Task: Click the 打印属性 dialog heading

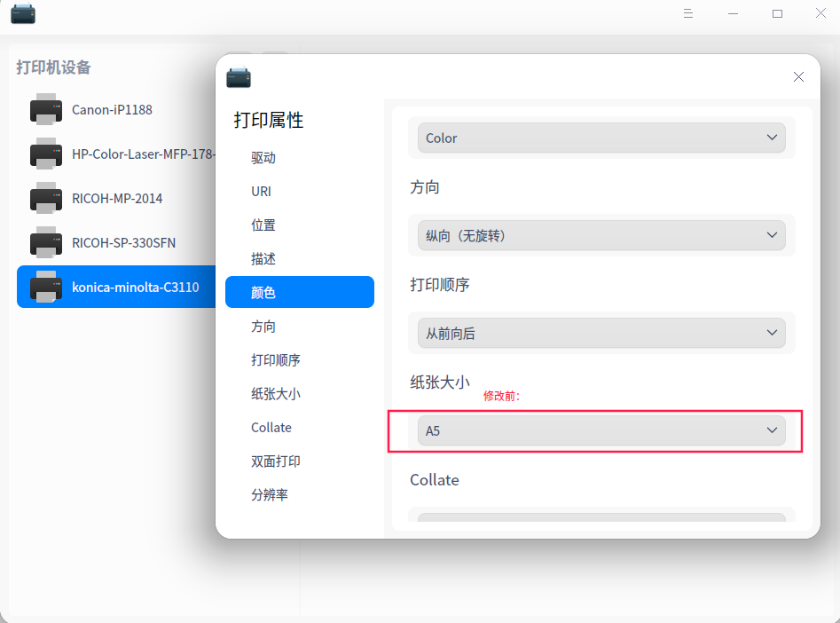Action: tap(269, 120)
